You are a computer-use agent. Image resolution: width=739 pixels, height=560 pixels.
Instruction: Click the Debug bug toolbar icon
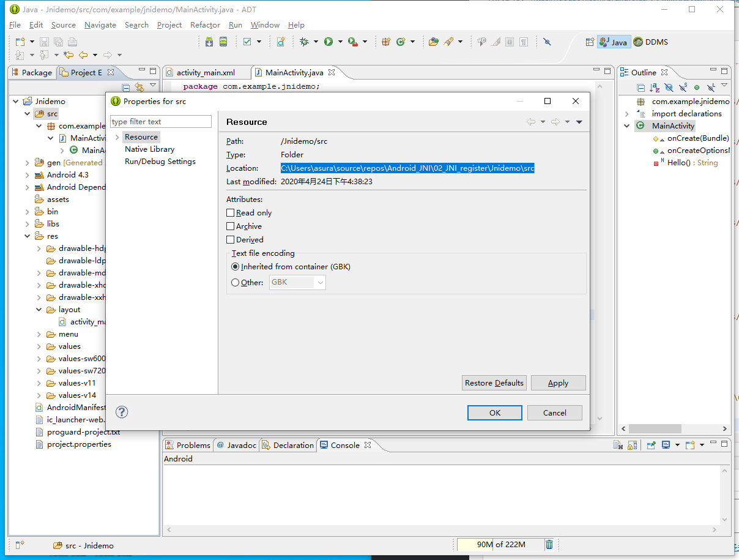pyautogui.click(x=304, y=42)
